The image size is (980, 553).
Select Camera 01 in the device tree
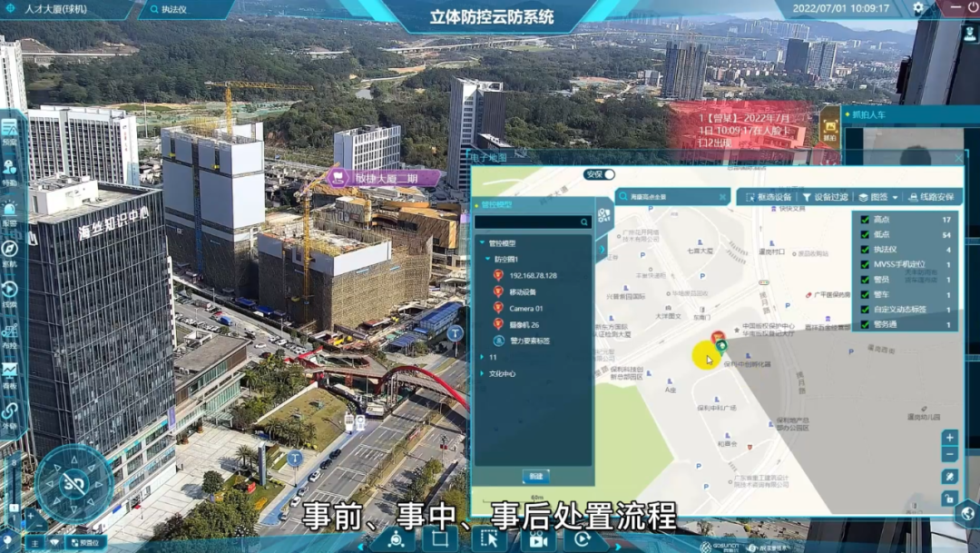(x=526, y=308)
